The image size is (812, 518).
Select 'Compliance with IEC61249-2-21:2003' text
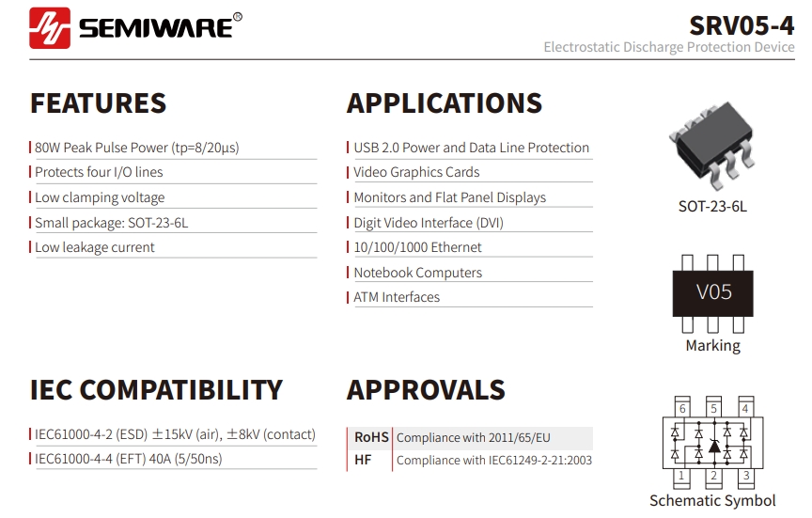click(494, 460)
